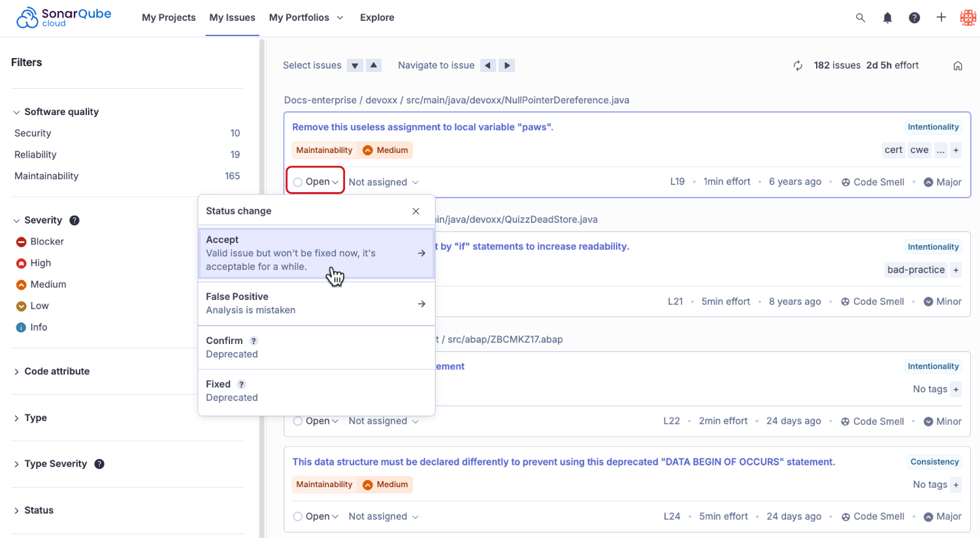Filter issues by High severity

41,263
